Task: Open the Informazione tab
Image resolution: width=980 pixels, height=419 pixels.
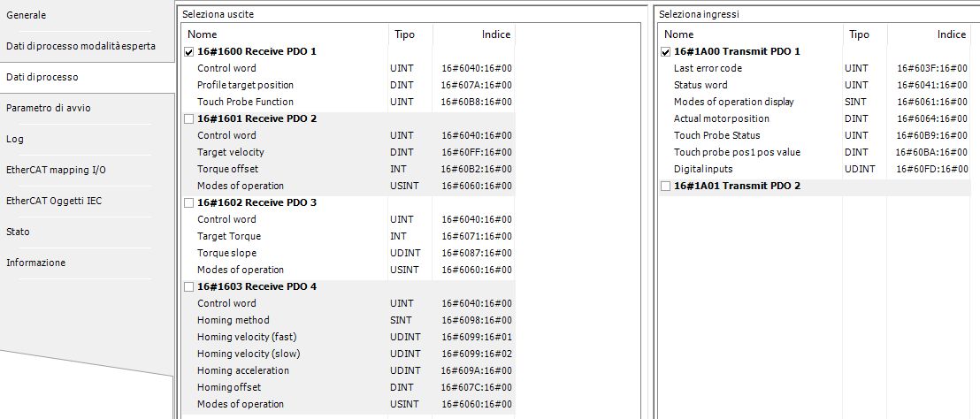Action: tap(35, 263)
